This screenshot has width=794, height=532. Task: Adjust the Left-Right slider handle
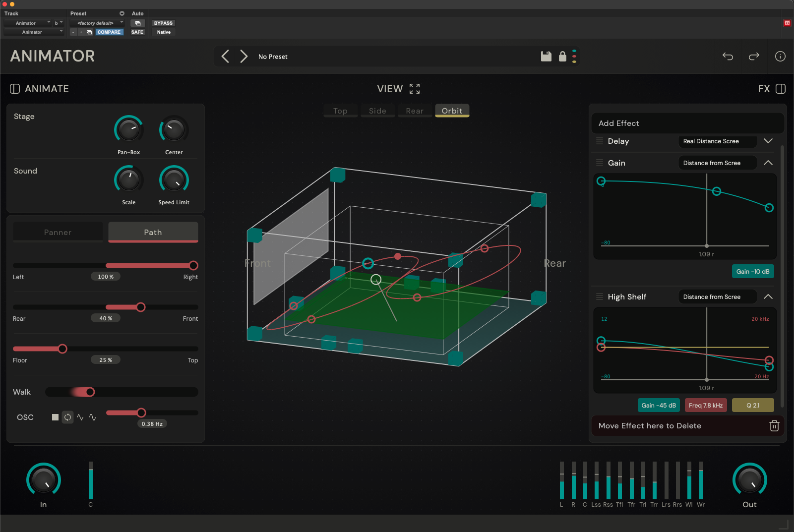193,266
